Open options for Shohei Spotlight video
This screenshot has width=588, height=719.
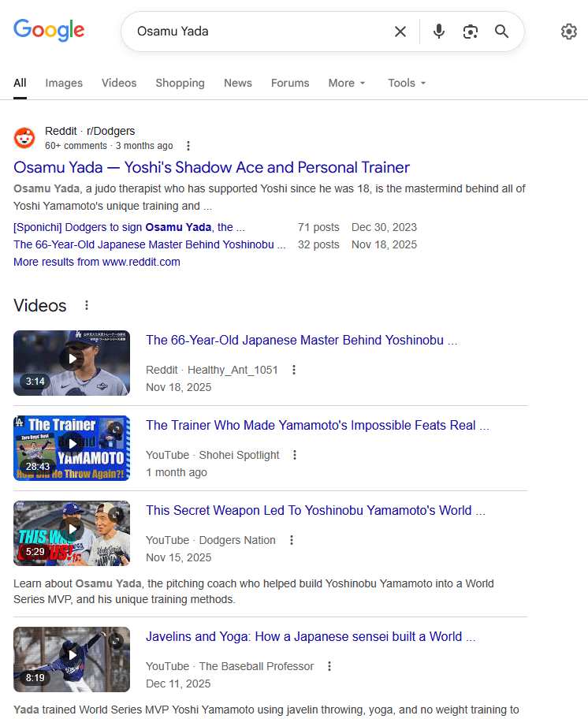[x=295, y=455]
